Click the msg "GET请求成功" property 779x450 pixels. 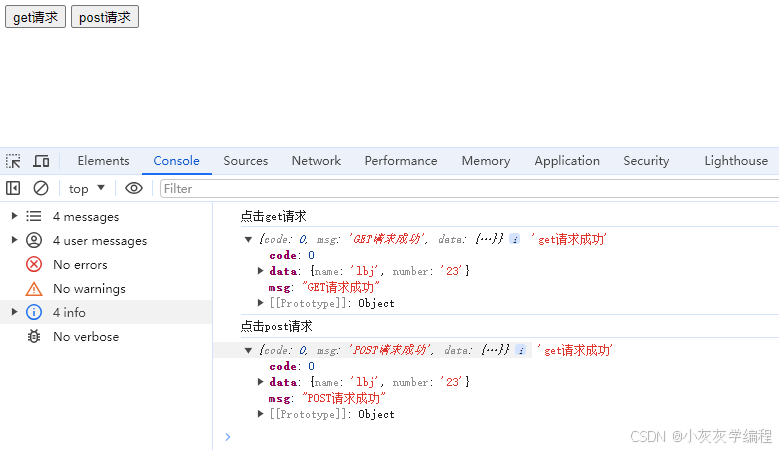(x=324, y=287)
